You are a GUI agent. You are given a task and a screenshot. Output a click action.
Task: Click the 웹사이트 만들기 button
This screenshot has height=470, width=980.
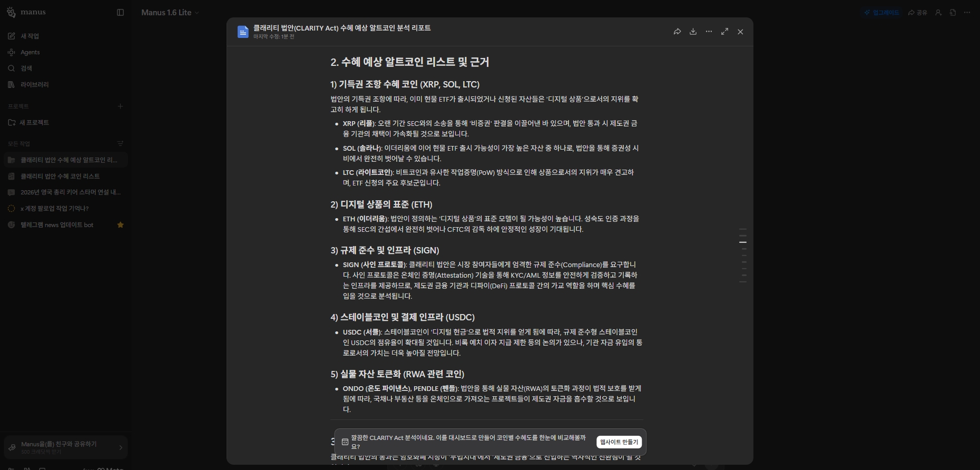(619, 442)
